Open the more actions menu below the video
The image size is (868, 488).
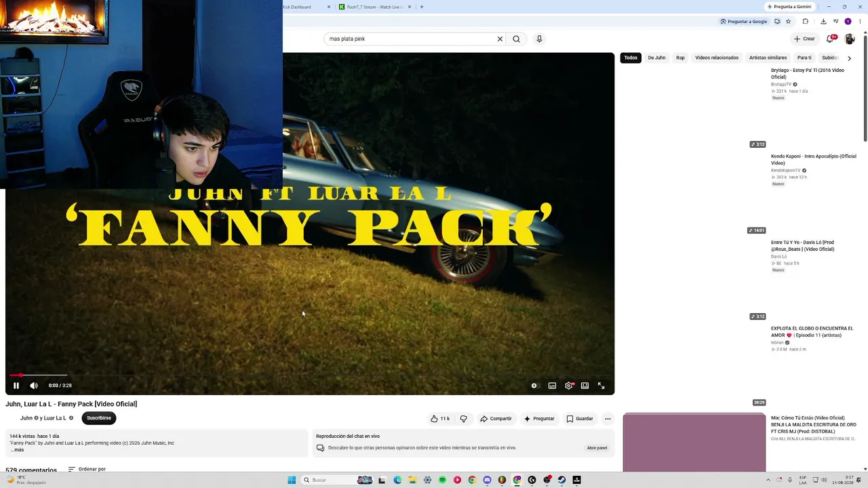pos(608,419)
